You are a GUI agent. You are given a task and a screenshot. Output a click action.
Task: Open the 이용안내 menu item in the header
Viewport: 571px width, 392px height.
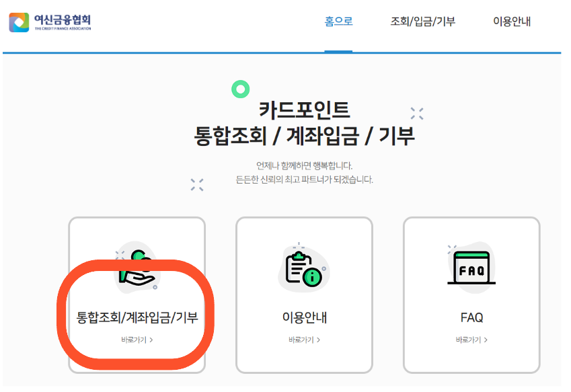[x=510, y=22]
